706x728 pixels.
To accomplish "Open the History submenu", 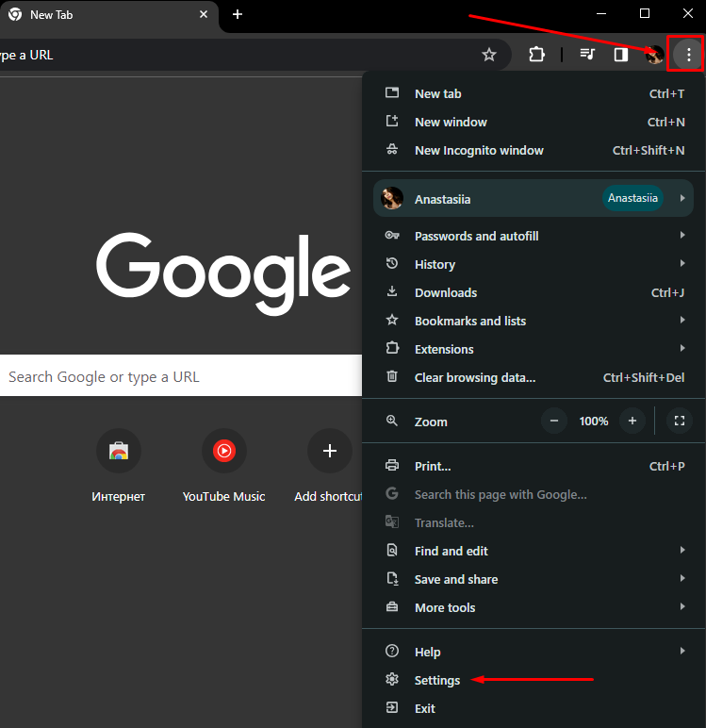I will [534, 264].
